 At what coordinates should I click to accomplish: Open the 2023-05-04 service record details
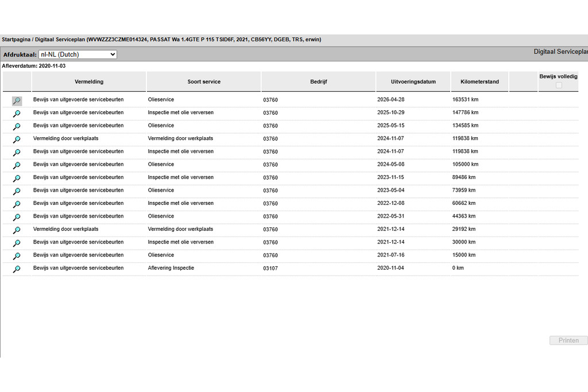pos(17,192)
